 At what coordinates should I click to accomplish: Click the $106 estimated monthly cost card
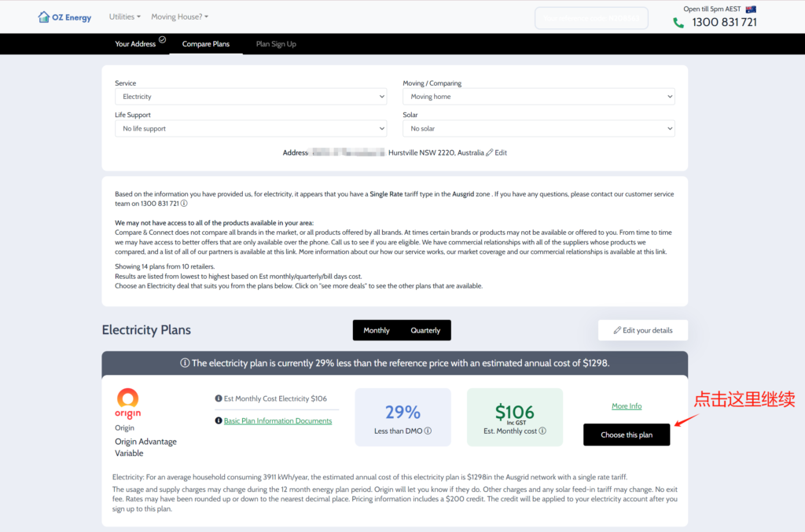tap(515, 417)
